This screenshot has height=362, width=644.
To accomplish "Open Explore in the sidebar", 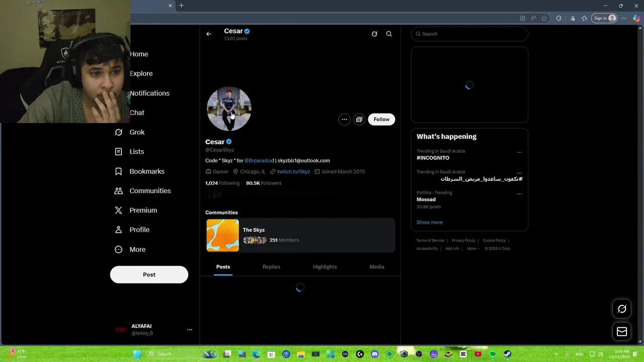I will tap(141, 73).
